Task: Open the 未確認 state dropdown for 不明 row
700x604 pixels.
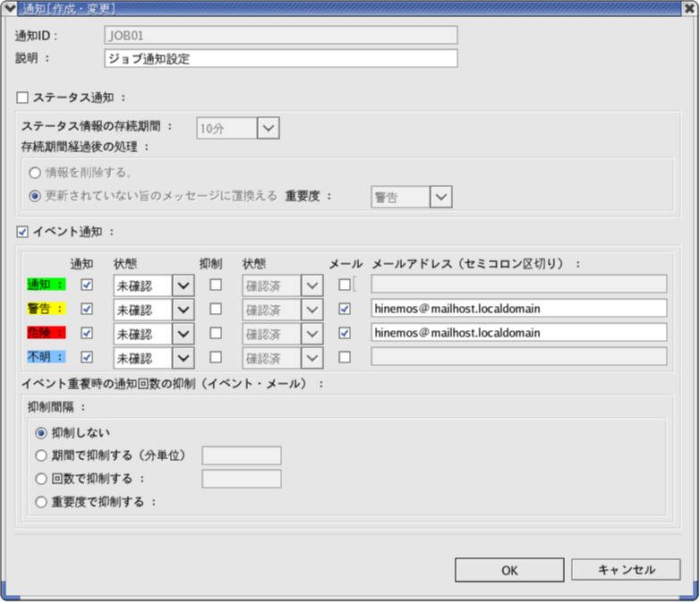Action: tap(183, 358)
